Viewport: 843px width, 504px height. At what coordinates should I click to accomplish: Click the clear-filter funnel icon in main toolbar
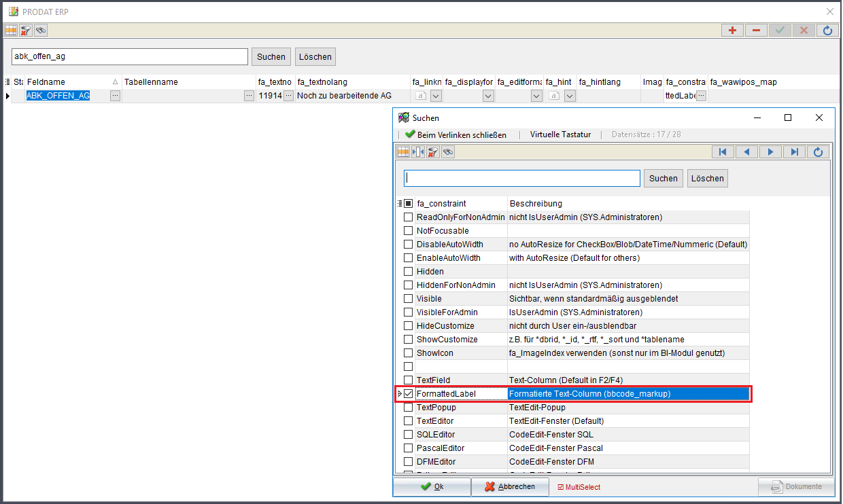click(26, 31)
